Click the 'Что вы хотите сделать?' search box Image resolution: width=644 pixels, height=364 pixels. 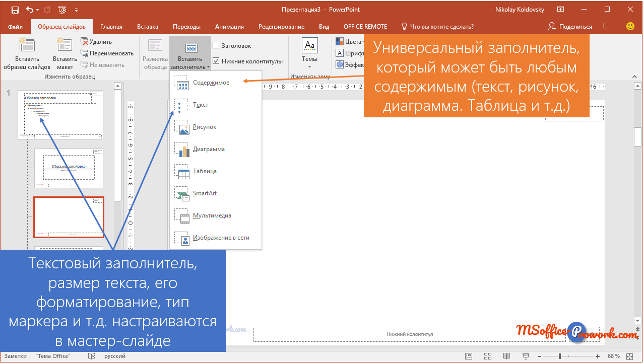point(437,27)
